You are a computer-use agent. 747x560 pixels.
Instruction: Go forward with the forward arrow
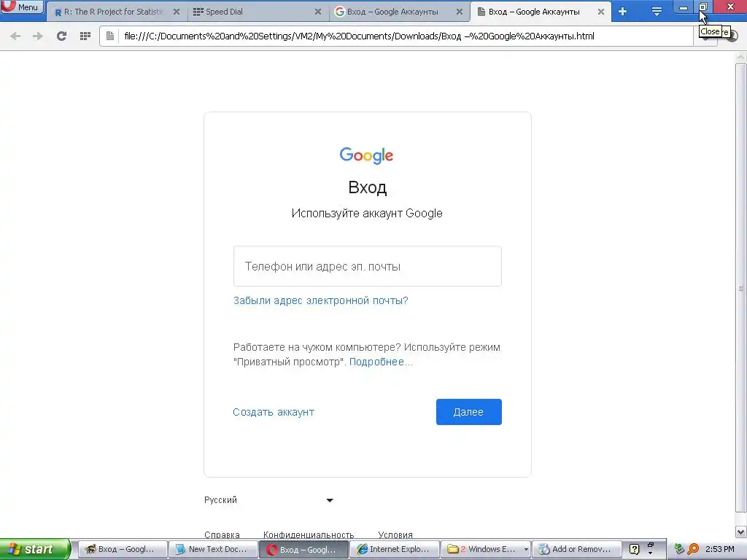point(38,36)
